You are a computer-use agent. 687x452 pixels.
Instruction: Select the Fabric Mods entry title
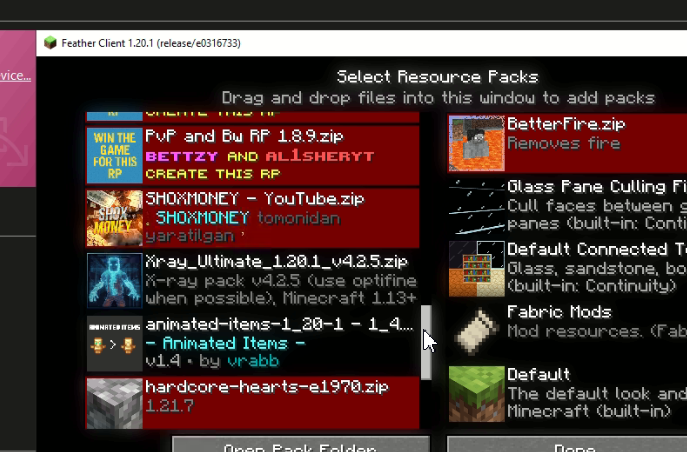pos(559,312)
